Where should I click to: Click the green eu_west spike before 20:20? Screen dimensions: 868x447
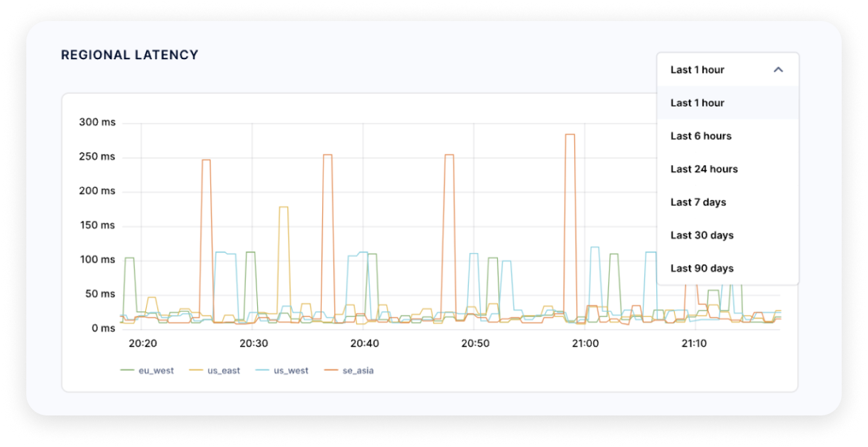[130, 258]
